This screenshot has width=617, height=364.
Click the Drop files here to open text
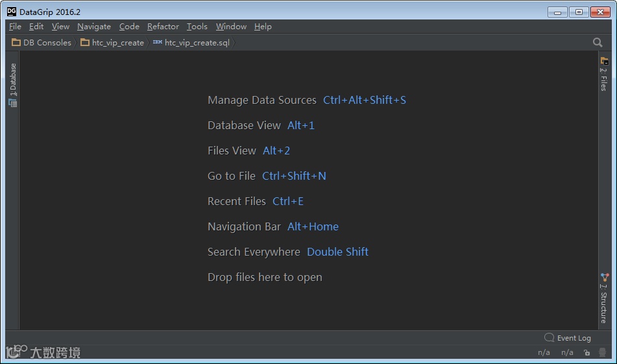[265, 277]
